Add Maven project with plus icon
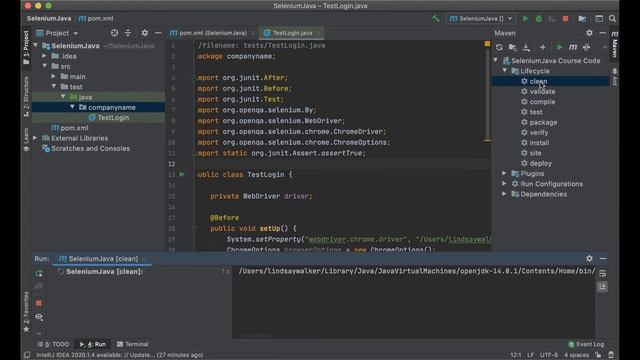Image resolution: width=640 pixels, height=360 pixels. pyautogui.click(x=542, y=47)
